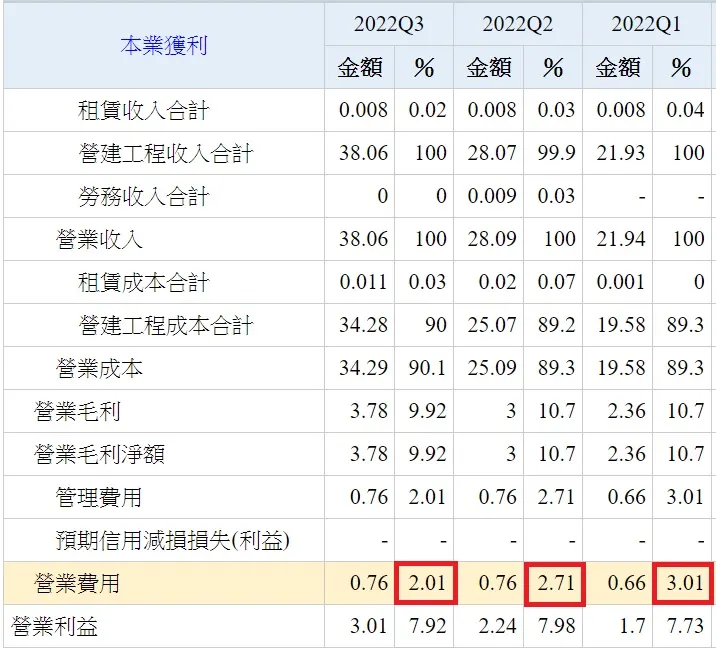Select 2022Q1 租賃收入合計 percent 0.04
The height and width of the screenshot is (648, 716).
[x=685, y=110]
